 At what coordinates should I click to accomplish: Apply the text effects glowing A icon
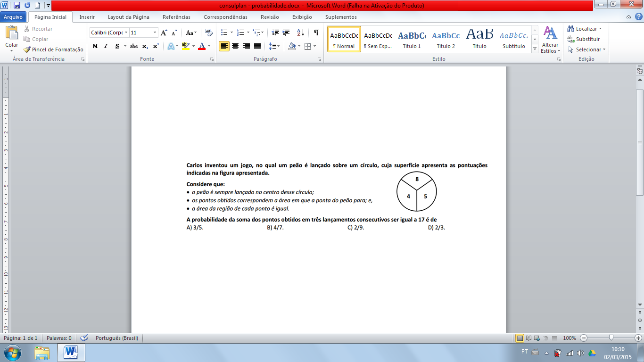[x=171, y=46]
